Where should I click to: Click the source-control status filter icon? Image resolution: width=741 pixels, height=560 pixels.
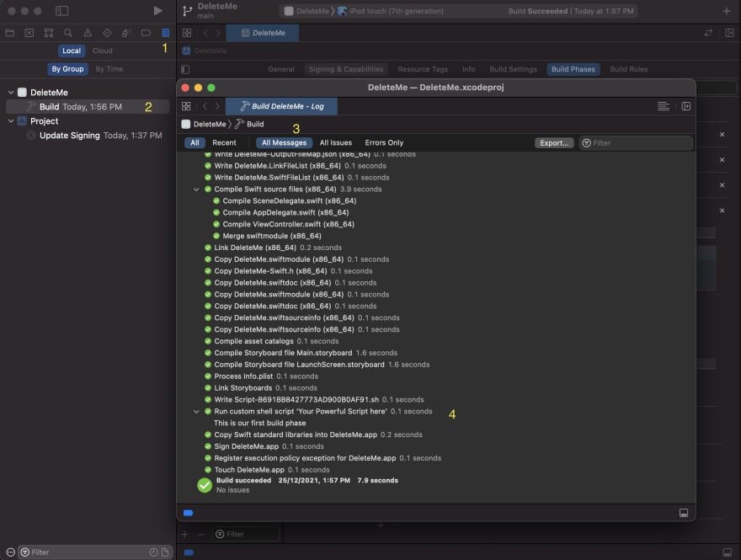[x=165, y=552]
